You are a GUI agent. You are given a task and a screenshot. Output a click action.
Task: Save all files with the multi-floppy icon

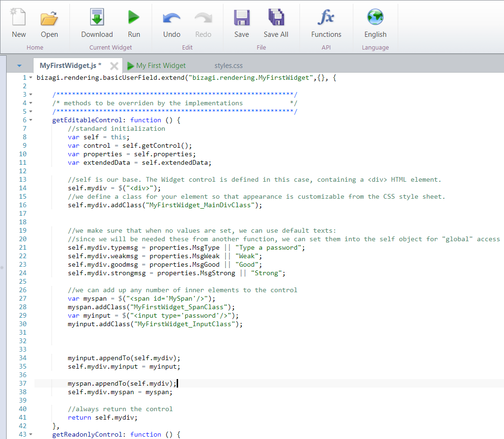tap(276, 17)
